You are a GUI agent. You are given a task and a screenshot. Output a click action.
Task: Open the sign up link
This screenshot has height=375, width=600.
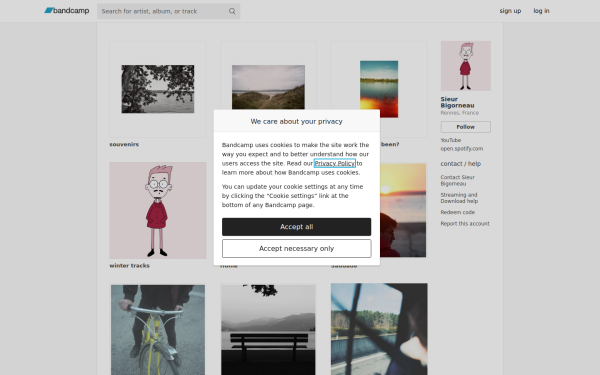(x=510, y=11)
